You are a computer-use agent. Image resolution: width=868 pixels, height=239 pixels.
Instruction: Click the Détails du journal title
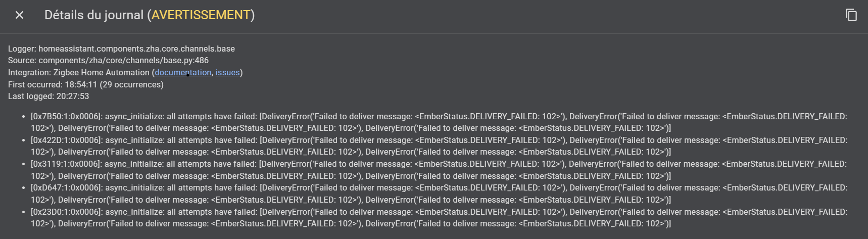coord(150,15)
